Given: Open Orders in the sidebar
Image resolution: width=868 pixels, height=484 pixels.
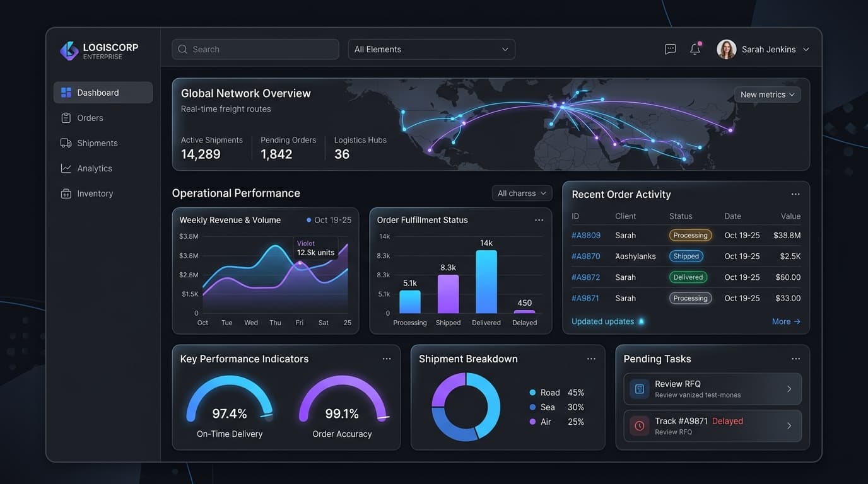Looking at the screenshot, I should 103,118.
